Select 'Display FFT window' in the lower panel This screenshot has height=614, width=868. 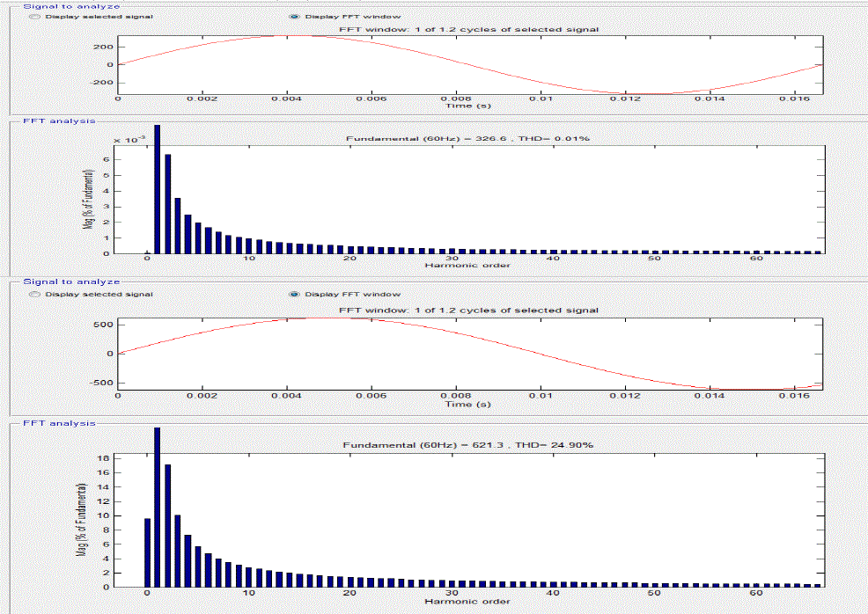coord(292,294)
